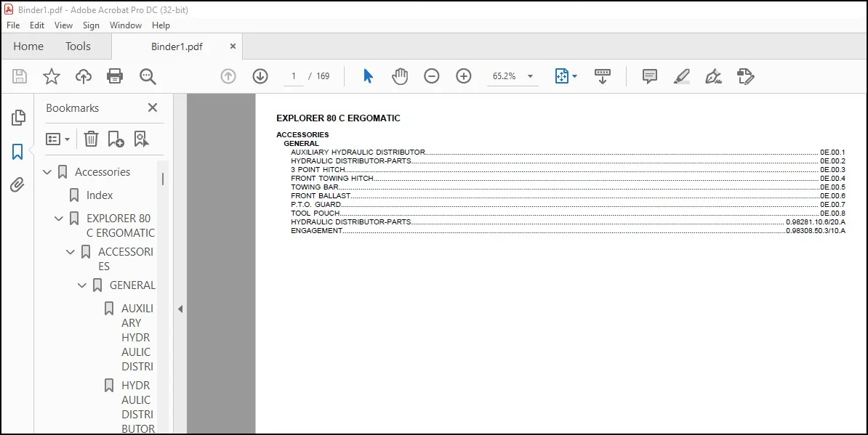This screenshot has width=868, height=435.
Task: Collapse the Accessories bookmark
Action: click(47, 172)
